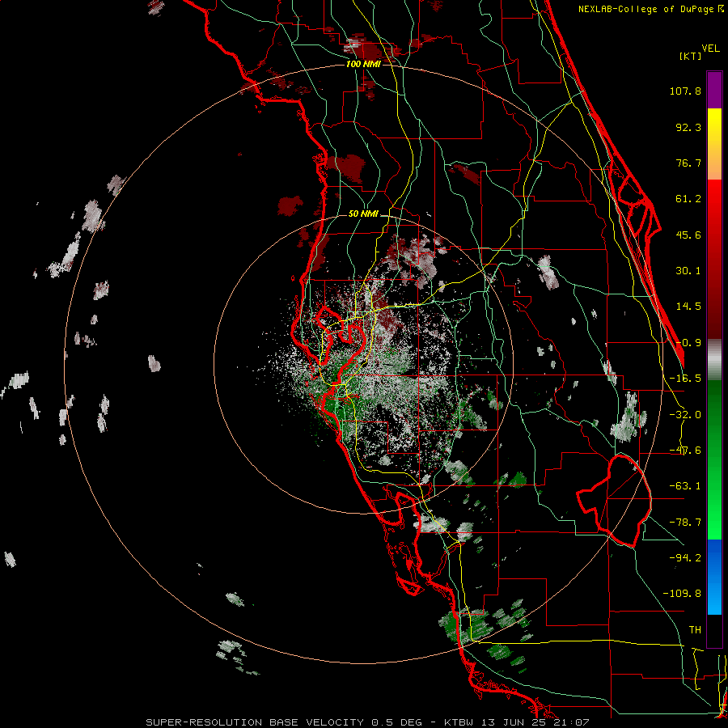Click the -47.6 legend value
The image size is (728, 728).
click(685, 451)
